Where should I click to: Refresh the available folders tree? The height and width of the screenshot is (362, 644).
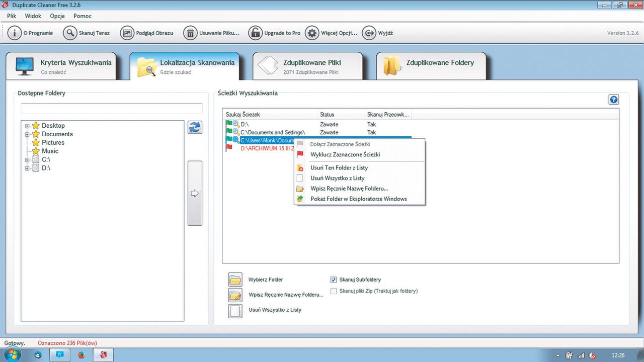(195, 127)
